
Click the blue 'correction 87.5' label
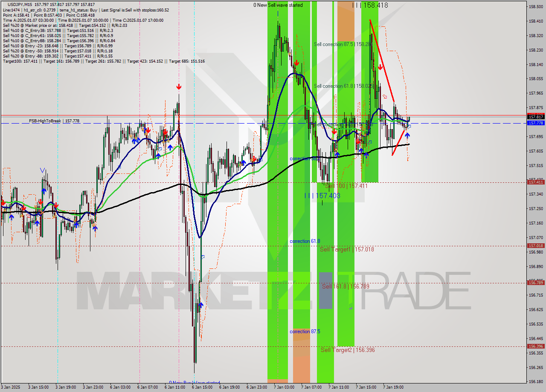305,331
